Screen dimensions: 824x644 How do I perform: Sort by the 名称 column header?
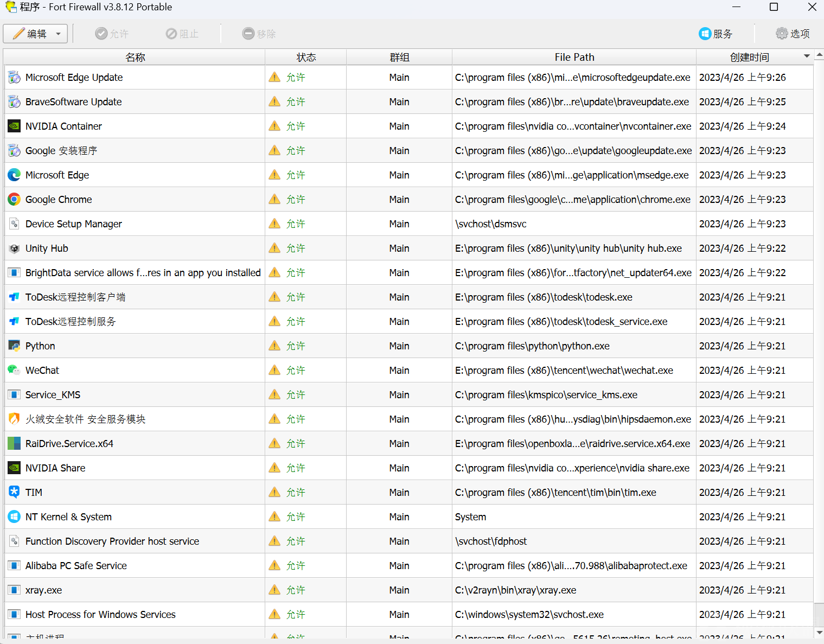click(135, 57)
